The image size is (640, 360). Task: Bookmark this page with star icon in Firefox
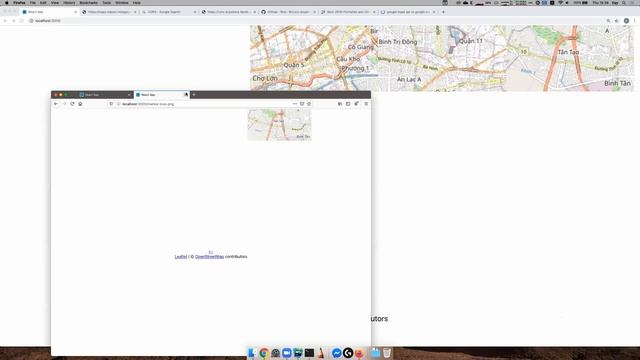tap(309, 104)
